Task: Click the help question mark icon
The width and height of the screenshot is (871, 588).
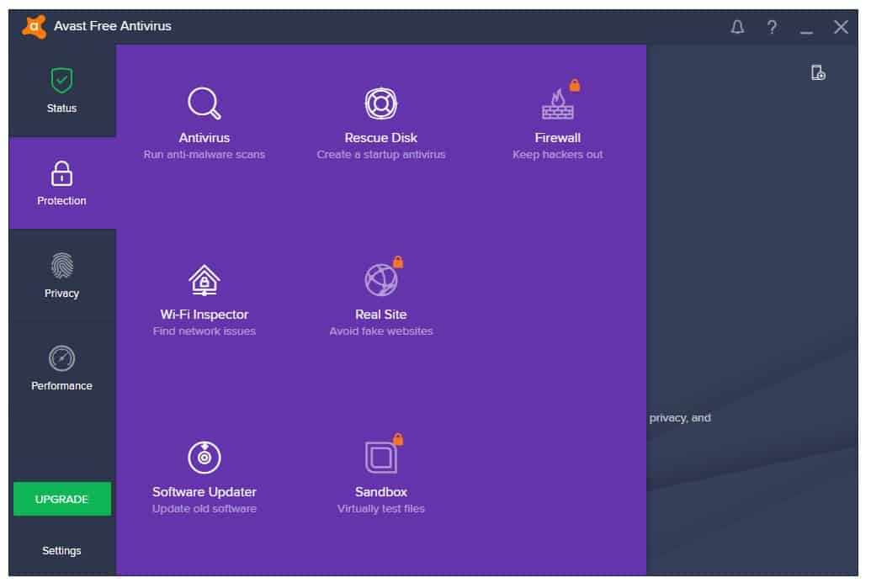Action: (772, 27)
